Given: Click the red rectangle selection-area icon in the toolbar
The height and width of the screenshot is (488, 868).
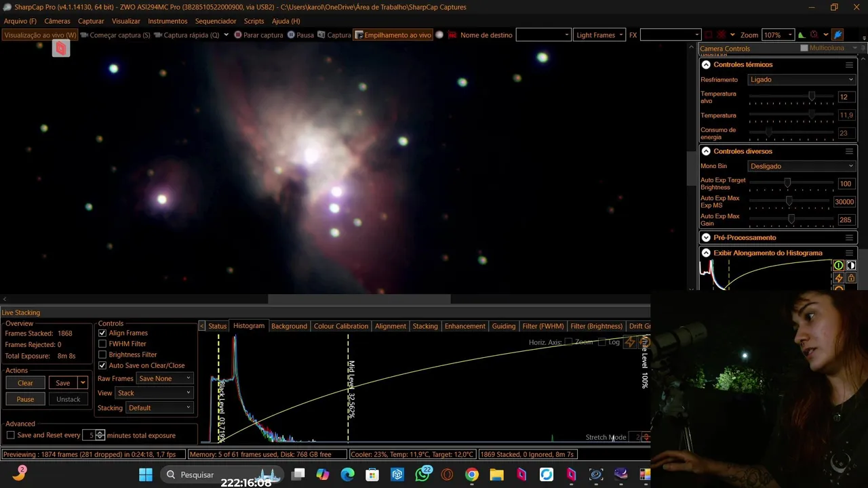Looking at the screenshot, I should click(x=709, y=35).
